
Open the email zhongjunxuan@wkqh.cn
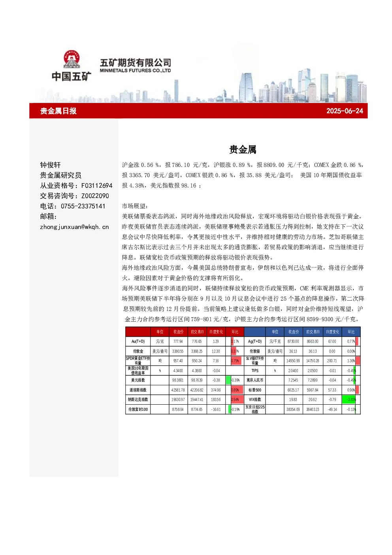[x=74, y=227]
